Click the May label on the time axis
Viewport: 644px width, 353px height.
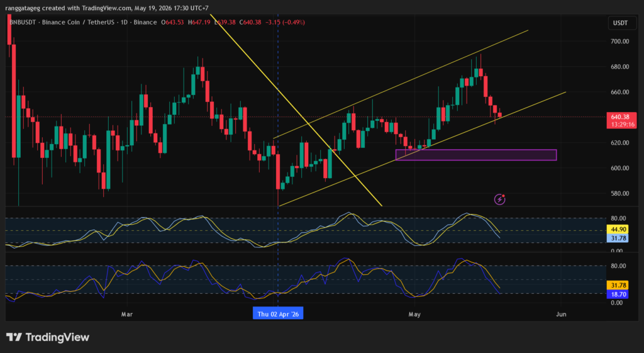tap(414, 315)
